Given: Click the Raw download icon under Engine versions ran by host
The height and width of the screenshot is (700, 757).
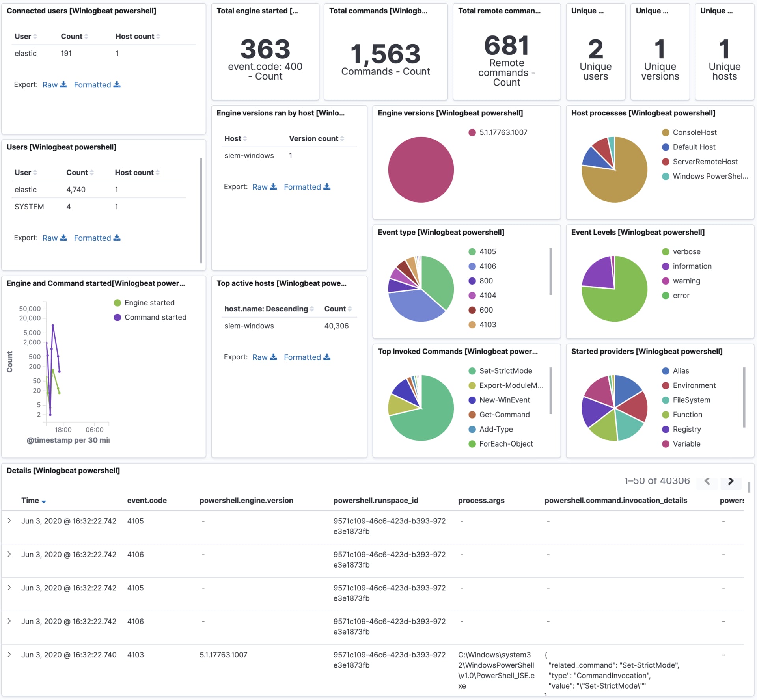Looking at the screenshot, I should (274, 187).
